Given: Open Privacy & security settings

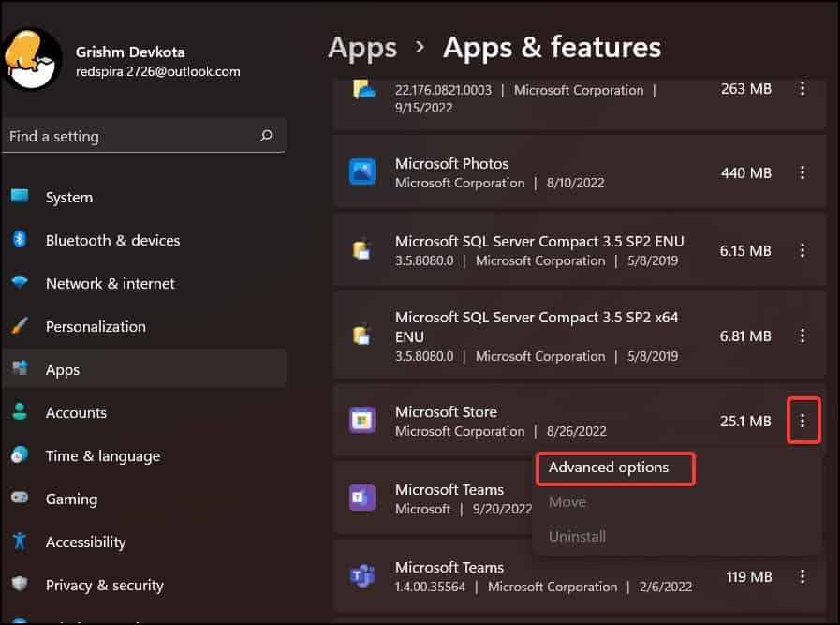Looking at the screenshot, I should pos(144,586).
